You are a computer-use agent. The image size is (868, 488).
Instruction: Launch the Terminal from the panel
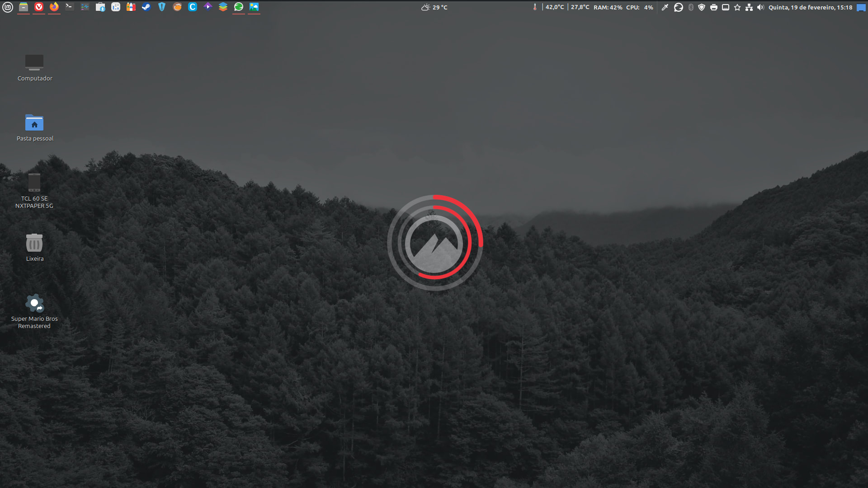[x=69, y=7]
